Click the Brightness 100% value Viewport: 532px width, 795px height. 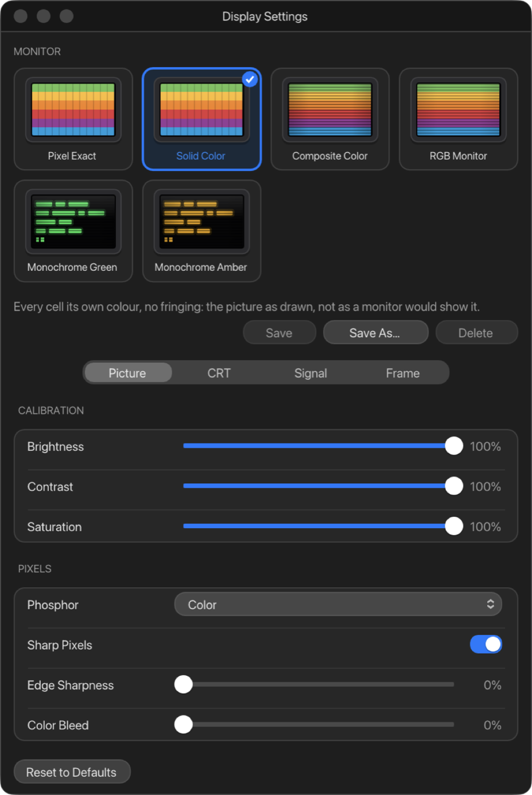tap(485, 447)
